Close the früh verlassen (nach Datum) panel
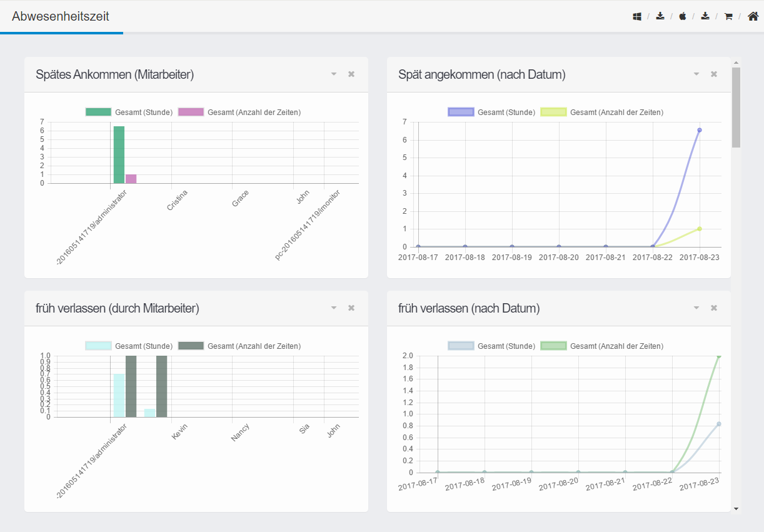This screenshot has width=764, height=532. pos(714,308)
